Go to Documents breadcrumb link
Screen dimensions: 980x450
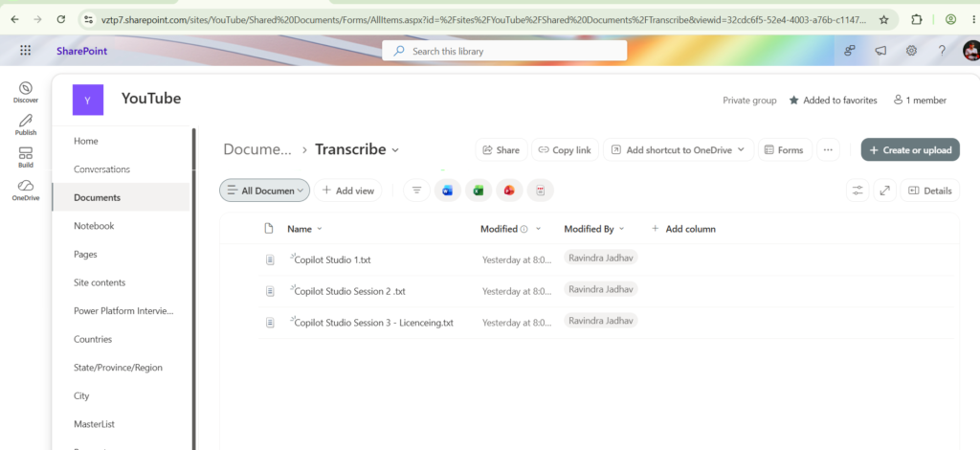[x=257, y=149]
